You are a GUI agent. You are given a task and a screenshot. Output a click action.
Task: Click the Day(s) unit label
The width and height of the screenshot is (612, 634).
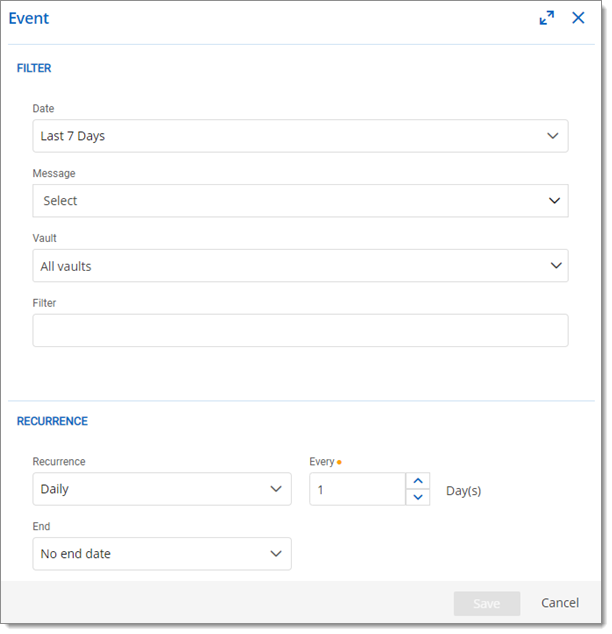point(463,491)
